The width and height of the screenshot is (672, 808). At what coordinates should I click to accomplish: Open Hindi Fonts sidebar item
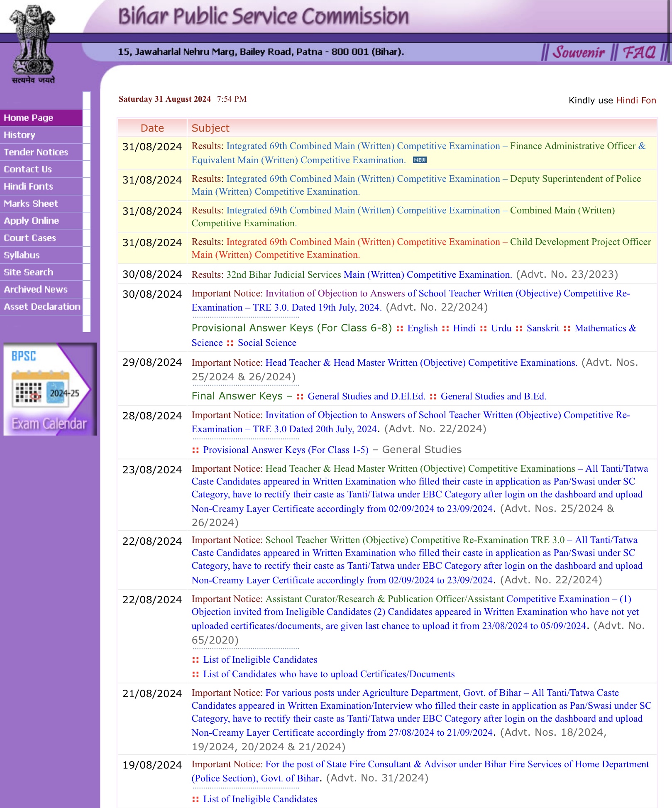pos(41,186)
